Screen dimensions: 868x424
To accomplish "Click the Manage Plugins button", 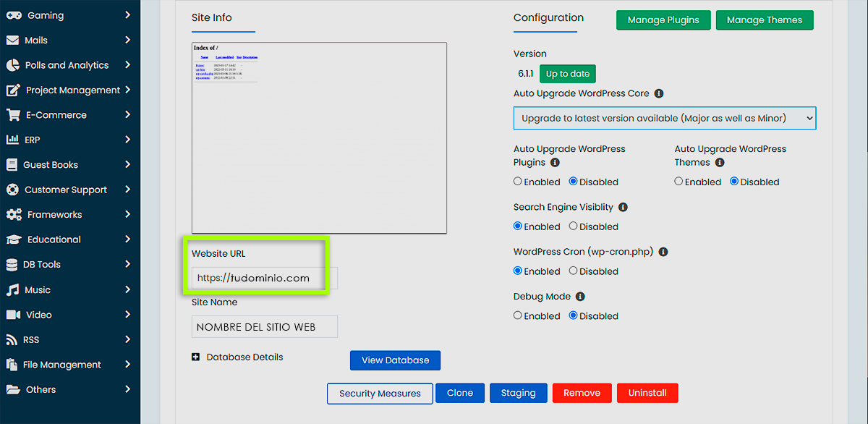I will 663,20.
